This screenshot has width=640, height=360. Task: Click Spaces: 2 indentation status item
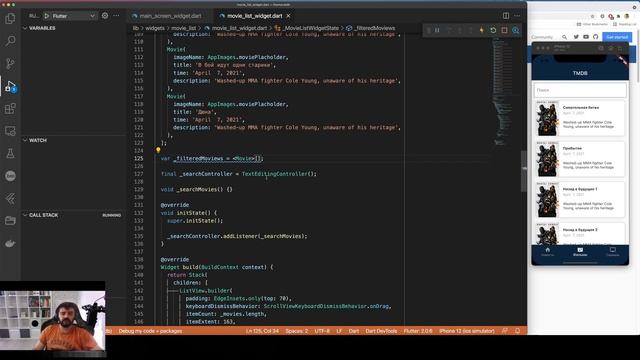coord(297,331)
